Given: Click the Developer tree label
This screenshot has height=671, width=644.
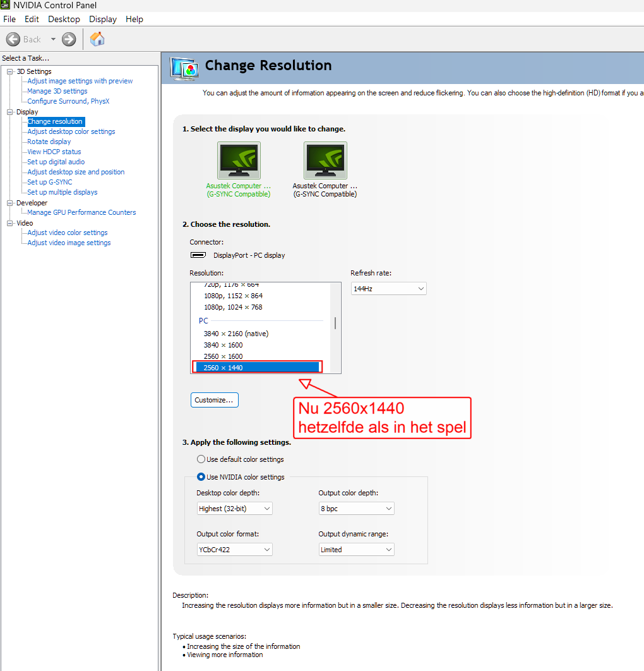Looking at the screenshot, I should (x=32, y=203).
